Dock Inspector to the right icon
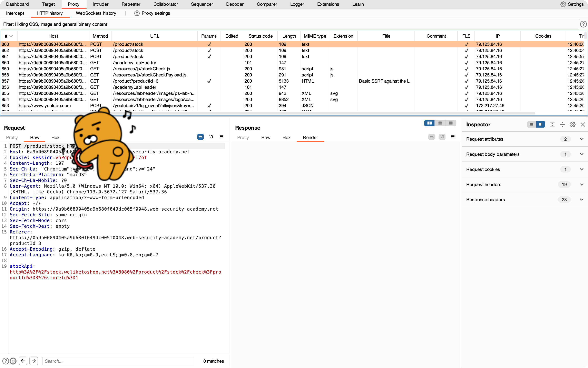Viewport: 588px width, 368px height. coord(541,124)
